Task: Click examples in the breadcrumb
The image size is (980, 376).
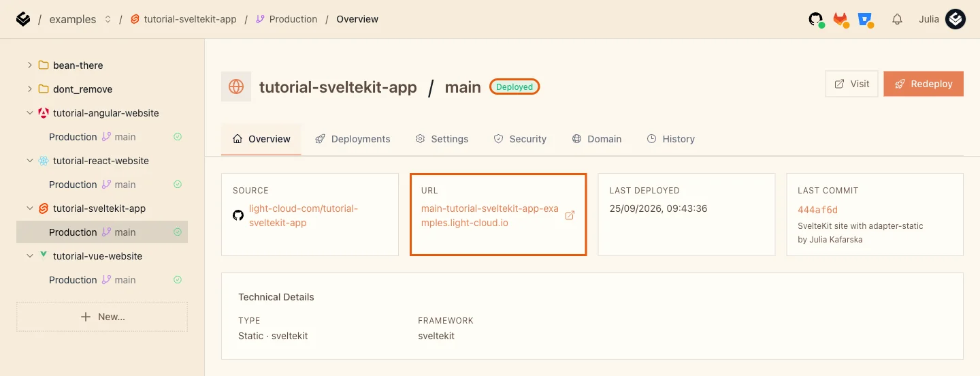Action: click(x=73, y=19)
